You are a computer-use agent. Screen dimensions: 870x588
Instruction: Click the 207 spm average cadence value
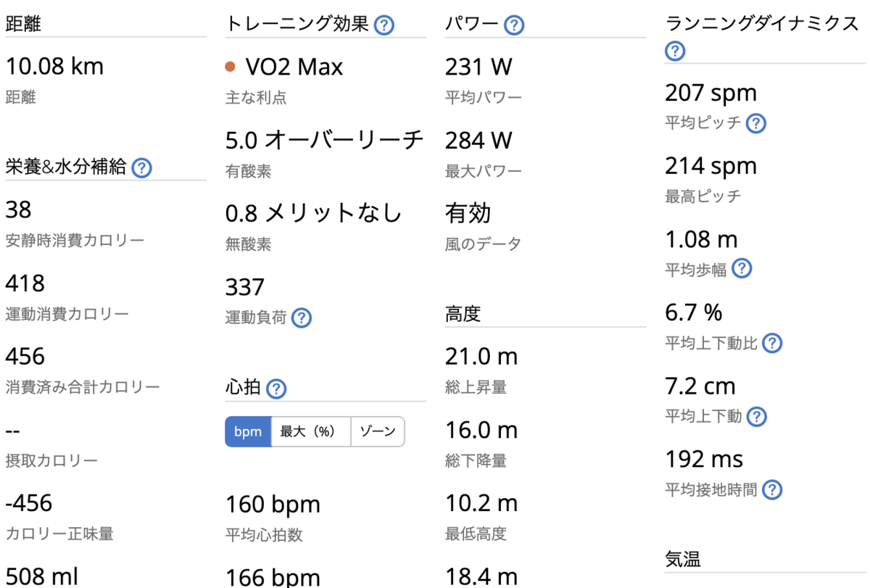click(x=710, y=93)
